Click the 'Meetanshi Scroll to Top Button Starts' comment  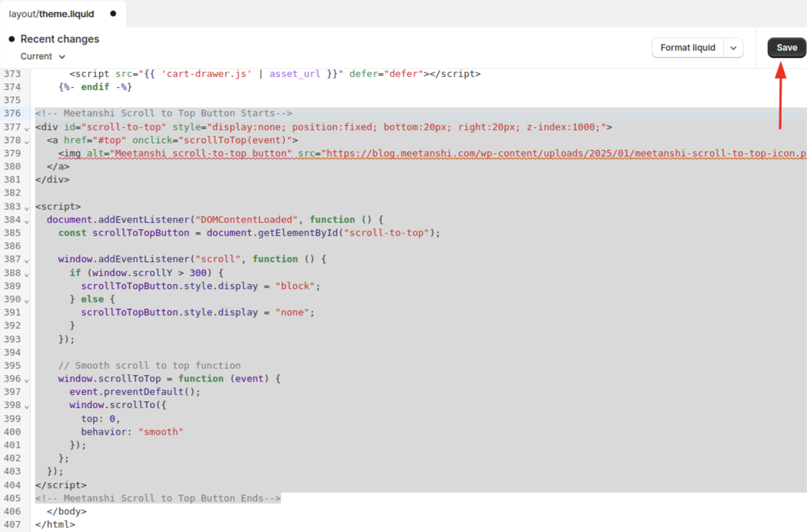pos(164,113)
